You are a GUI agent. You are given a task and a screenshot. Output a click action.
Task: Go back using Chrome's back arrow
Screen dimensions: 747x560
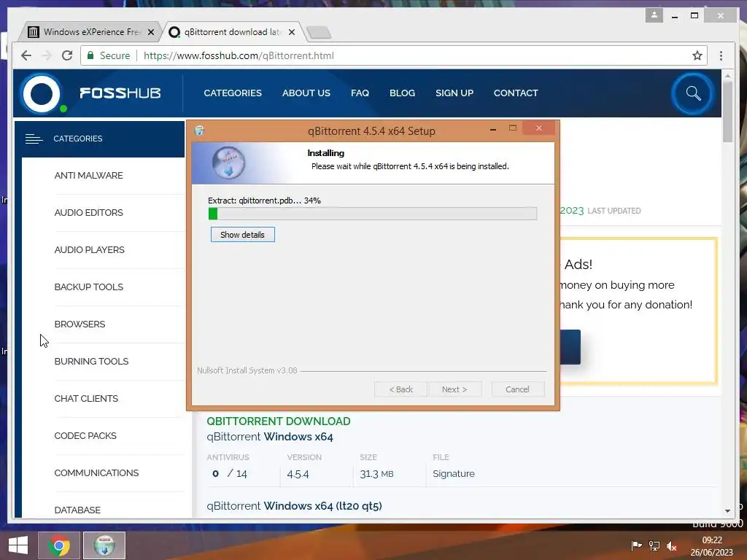26,55
